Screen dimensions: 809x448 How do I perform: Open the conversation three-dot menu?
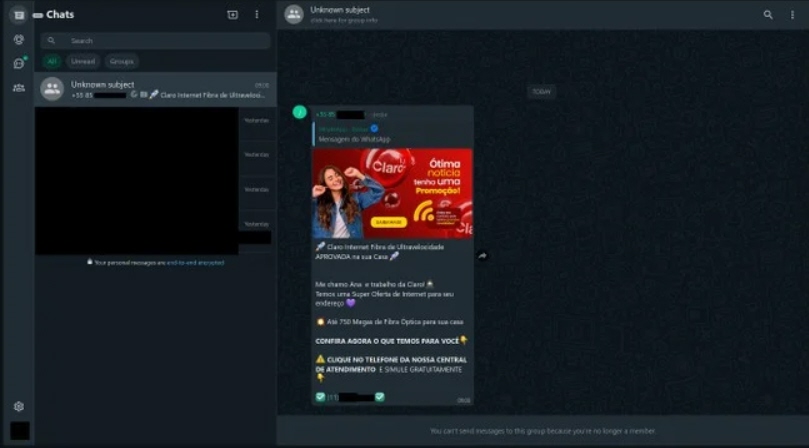(792, 15)
